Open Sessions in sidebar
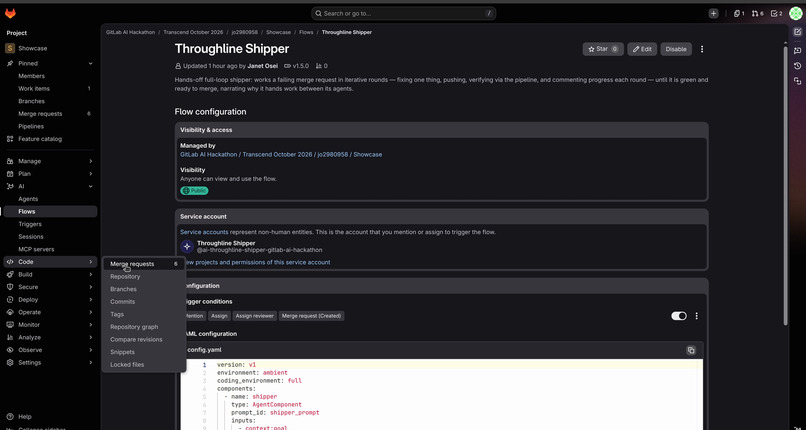806x430 pixels. point(50,237)
